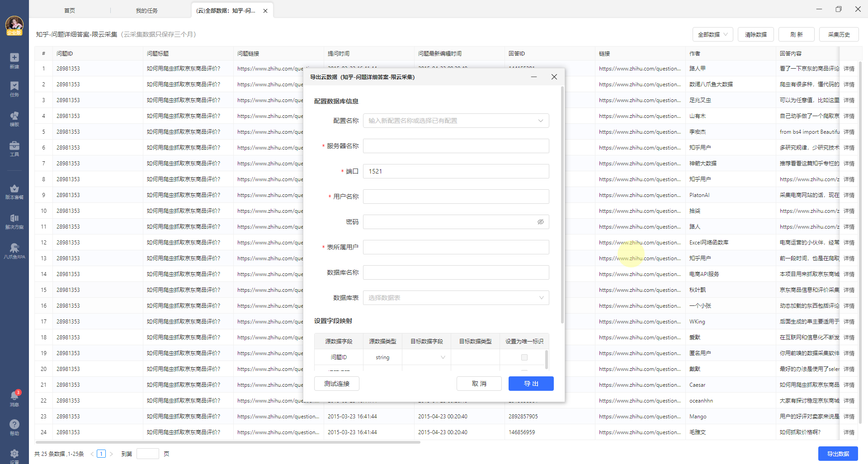Click the export dialog vertical scrollbar

[562, 206]
